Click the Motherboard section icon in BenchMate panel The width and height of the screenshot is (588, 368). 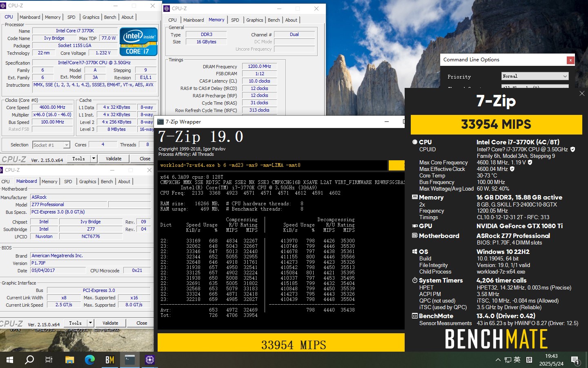click(415, 236)
